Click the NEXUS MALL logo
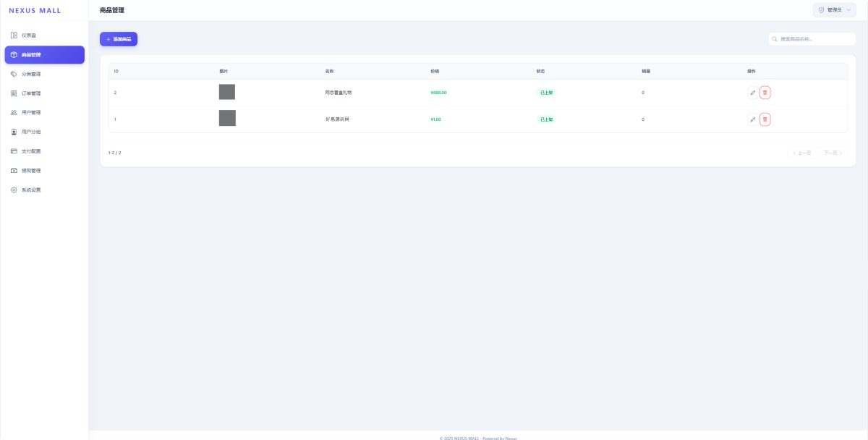Image resolution: width=868 pixels, height=440 pixels. (35, 10)
